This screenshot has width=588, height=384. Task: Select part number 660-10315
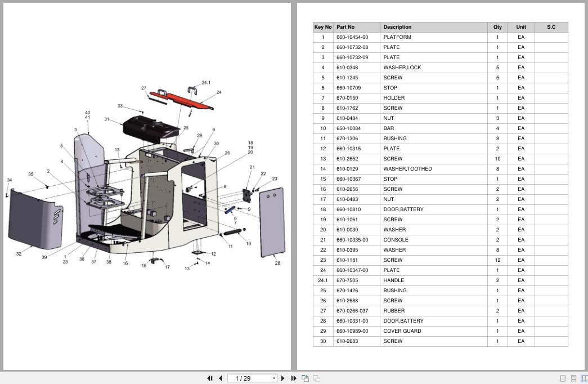(348, 149)
